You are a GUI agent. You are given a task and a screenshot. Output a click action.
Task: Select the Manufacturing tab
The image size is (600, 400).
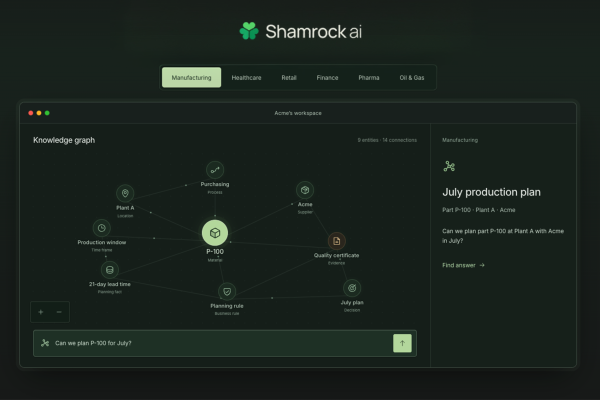pos(191,77)
